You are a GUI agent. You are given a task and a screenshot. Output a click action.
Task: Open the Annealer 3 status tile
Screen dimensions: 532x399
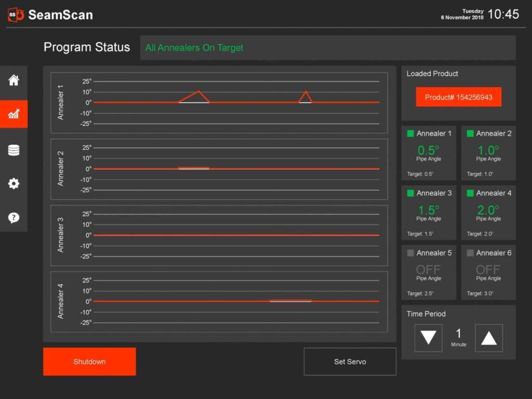click(429, 212)
